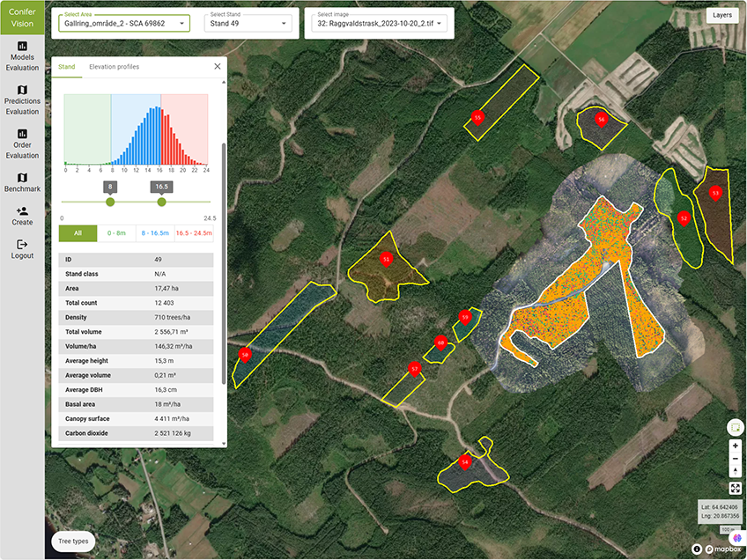Click the Create user icon
The width and height of the screenshot is (747, 560).
[22, 211]
